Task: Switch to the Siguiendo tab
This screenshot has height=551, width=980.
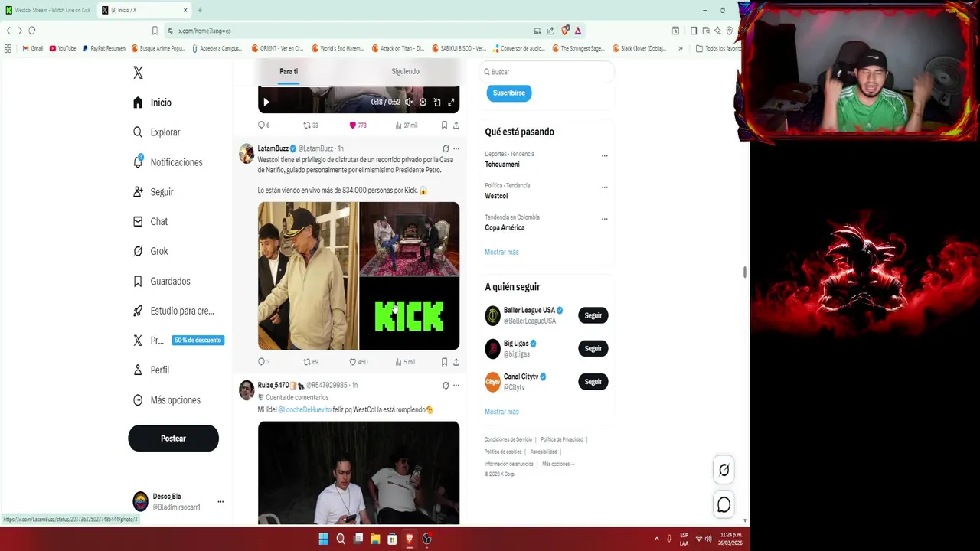Action: point(405,71)
